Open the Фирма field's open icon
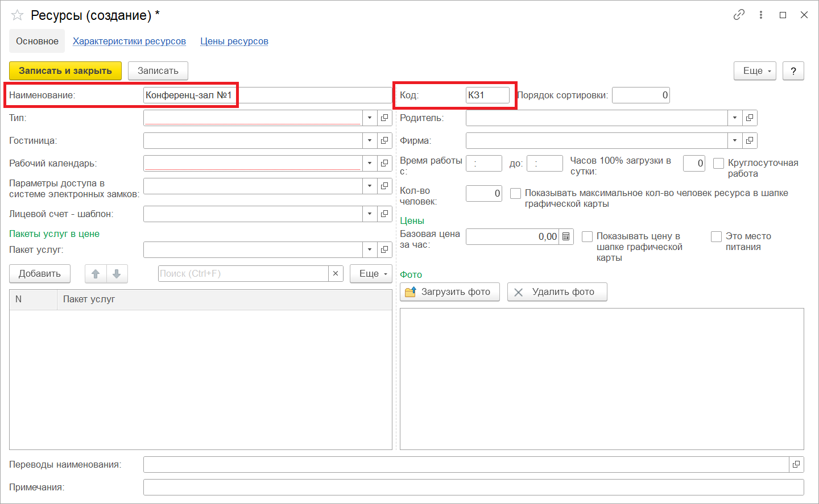Viewport: 819px width, 504px height. pyautogui.click(x=750, y=140)
